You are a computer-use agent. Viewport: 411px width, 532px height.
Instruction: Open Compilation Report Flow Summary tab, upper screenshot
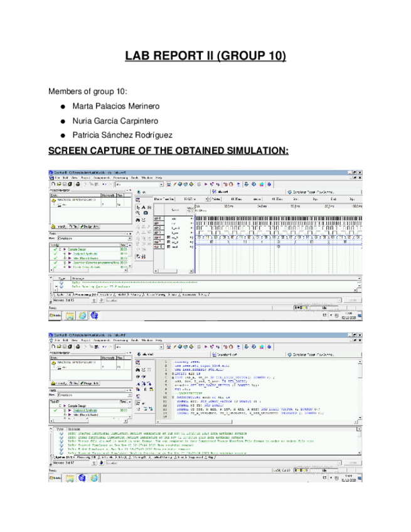tap(311, 192)
